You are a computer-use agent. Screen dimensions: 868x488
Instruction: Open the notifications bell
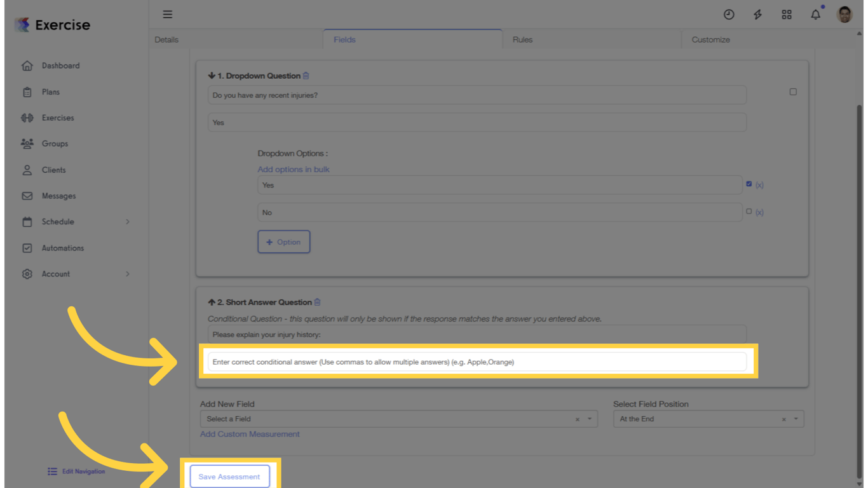(815, 14)
